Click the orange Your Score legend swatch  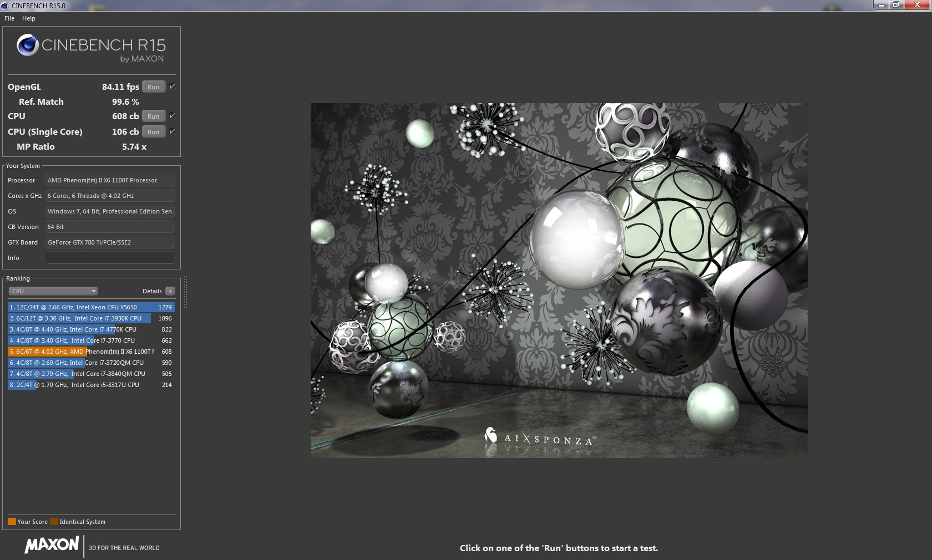tap(11, 522)
